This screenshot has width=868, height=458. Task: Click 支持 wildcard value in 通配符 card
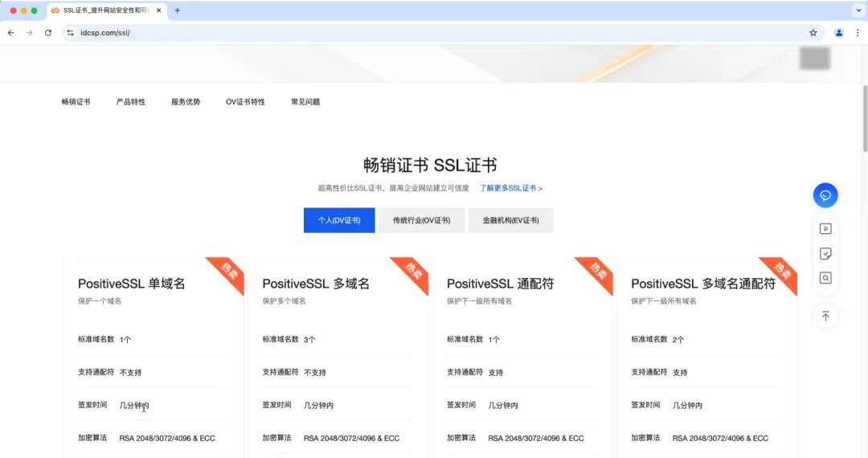495,372
